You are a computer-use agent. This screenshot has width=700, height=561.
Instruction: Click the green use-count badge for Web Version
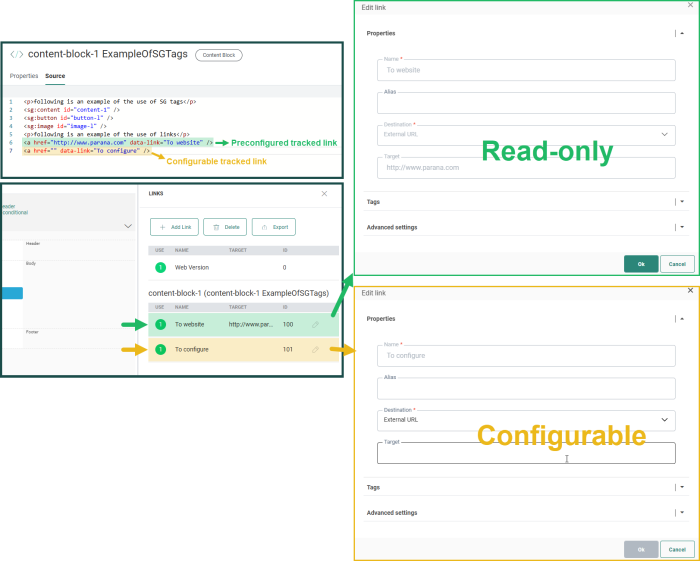[160, 267]
